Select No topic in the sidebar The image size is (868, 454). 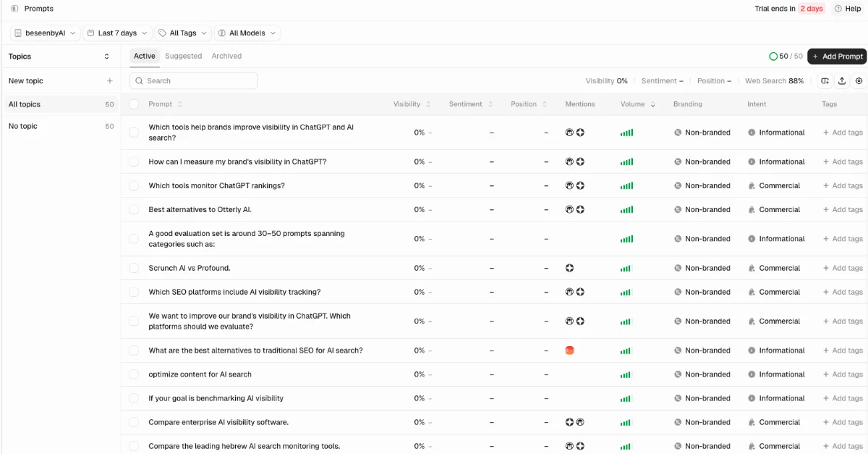(61, 126)
